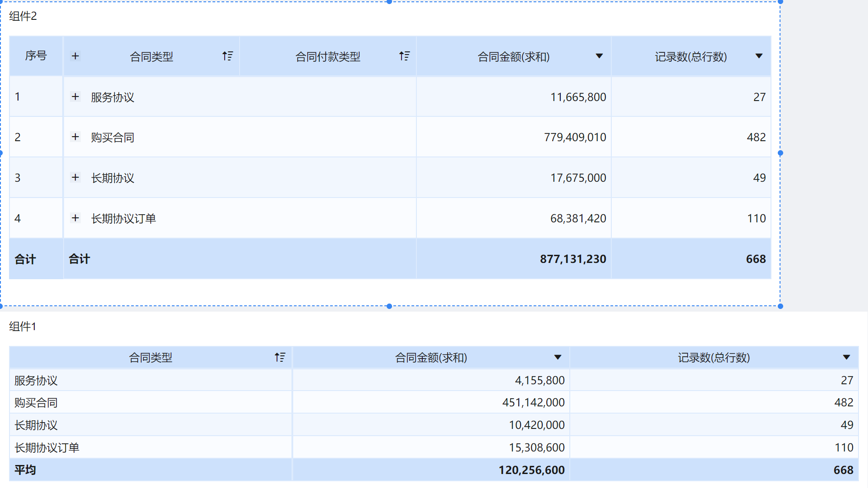Open 记录数(总行数) dropdown in 组件2
868x488 pixels.
[759, 56]
